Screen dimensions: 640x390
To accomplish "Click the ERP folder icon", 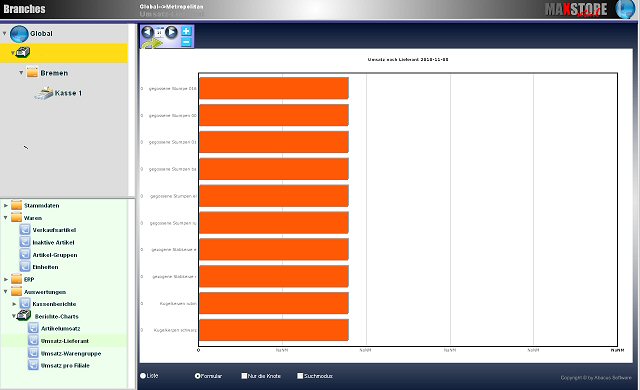I will tap(17, 279).
